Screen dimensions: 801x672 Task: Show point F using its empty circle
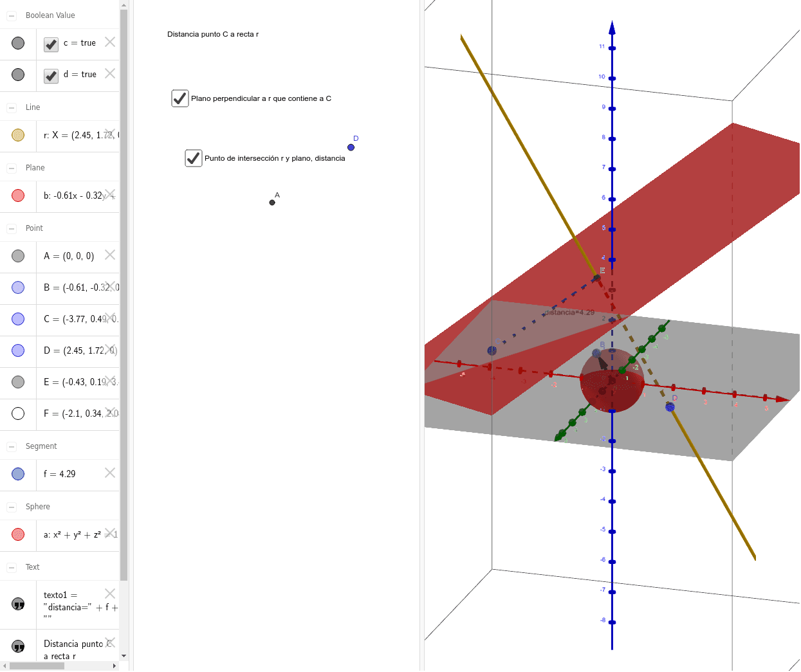pos(18,413)
